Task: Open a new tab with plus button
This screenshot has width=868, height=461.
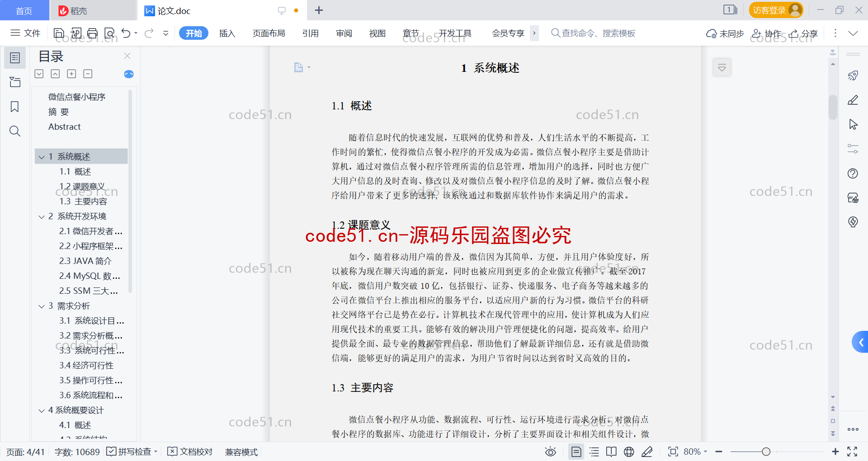Action: tap(319, 10)
